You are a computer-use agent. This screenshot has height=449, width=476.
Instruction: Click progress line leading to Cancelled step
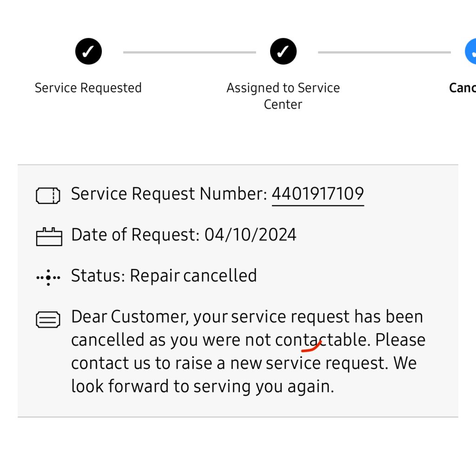pyautogui.click(x=384, y=53)
